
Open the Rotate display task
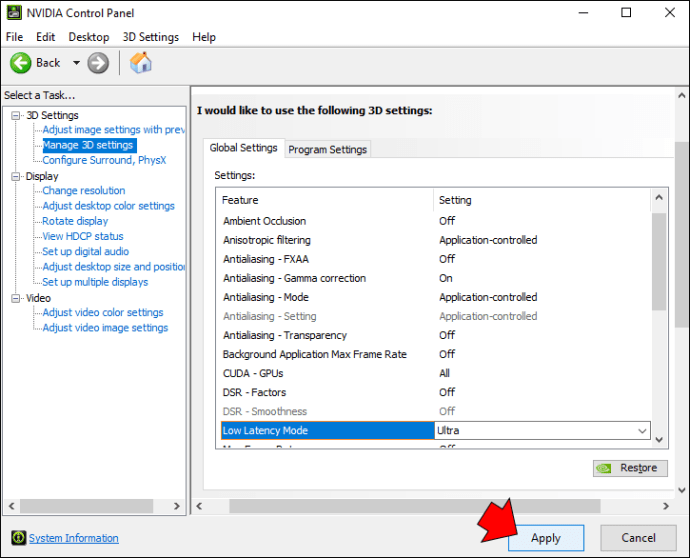75,221
